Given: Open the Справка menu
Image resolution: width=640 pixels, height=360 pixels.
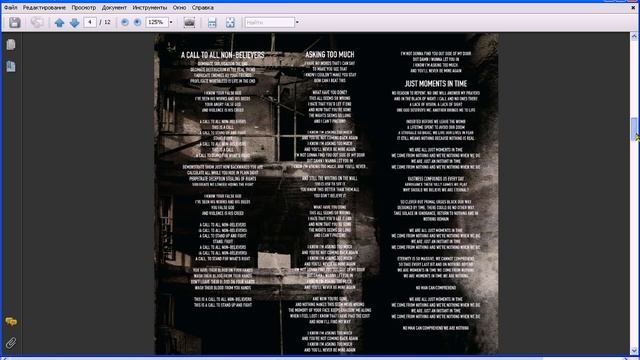Looking at the screenshot, I should pos(203,7).
